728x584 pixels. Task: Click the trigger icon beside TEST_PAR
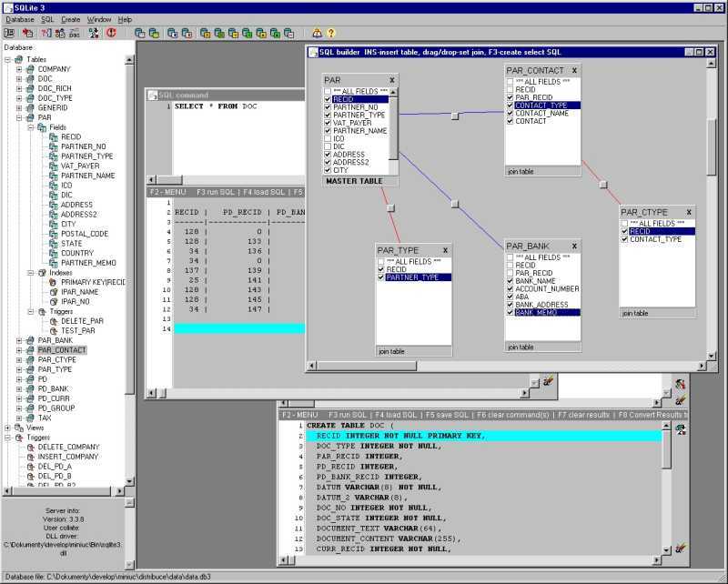54,331
